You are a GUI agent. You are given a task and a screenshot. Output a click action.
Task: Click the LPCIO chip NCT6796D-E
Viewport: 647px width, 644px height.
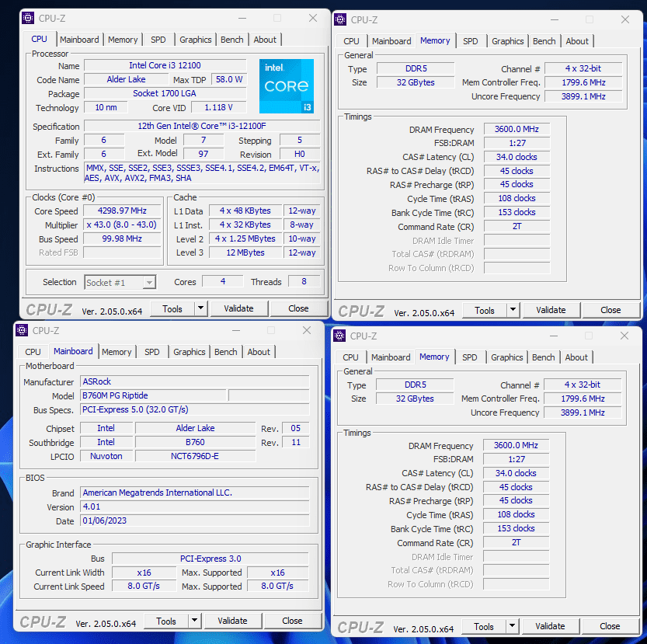pos(195,456)
